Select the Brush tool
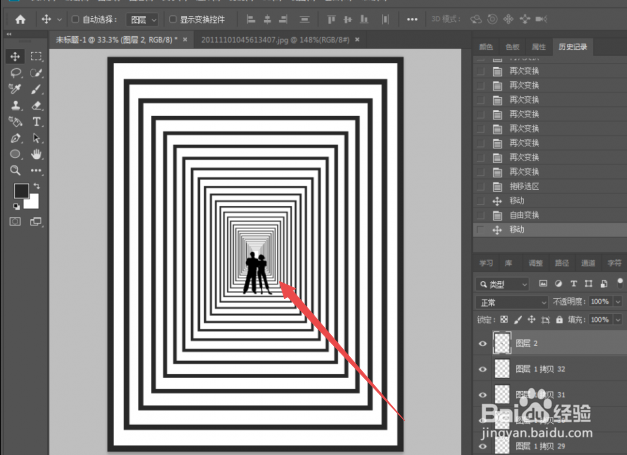The height and width of the screenshot is (455, 627). pos(36,89)
